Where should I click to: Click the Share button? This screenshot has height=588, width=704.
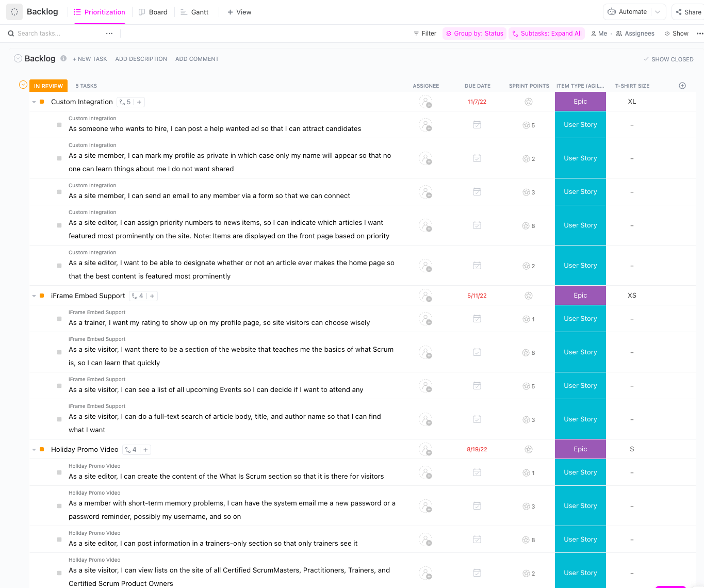[689, 12]
